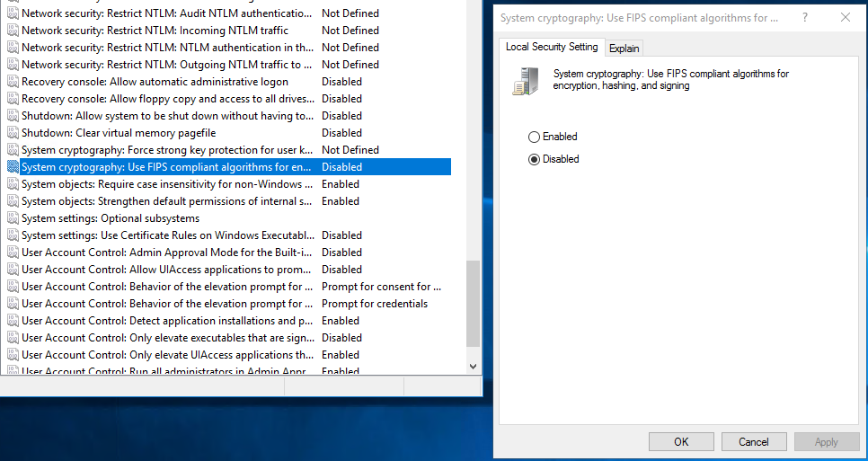Click the server icon in the FIPS properties dialog
This screenshot has height=461, width=868.
point(526,81)
